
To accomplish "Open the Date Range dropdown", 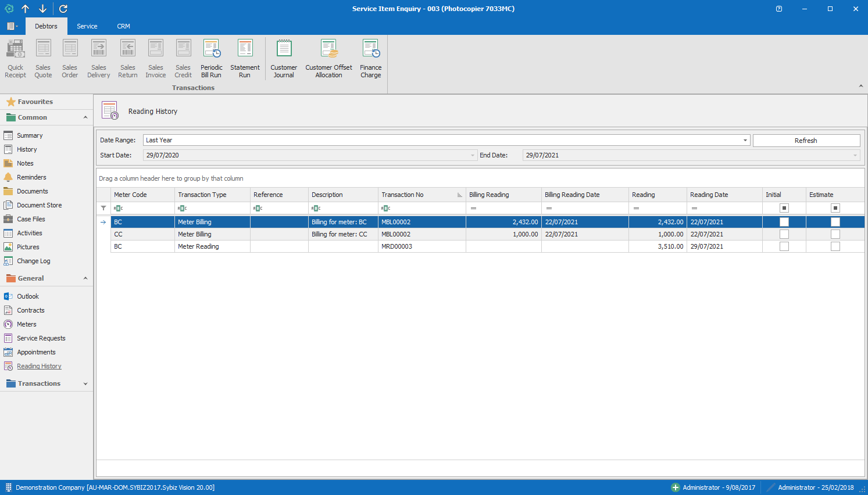I will 745,140.
